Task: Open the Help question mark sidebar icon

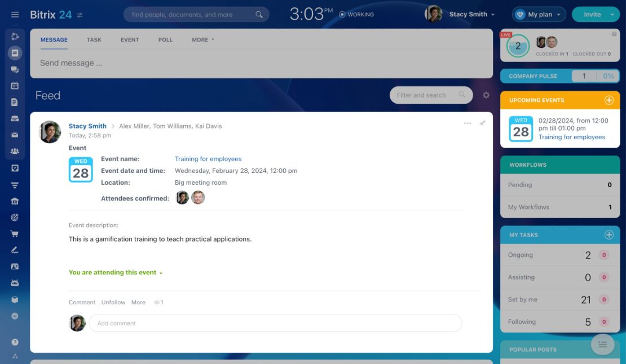Action: click(15, 342)
